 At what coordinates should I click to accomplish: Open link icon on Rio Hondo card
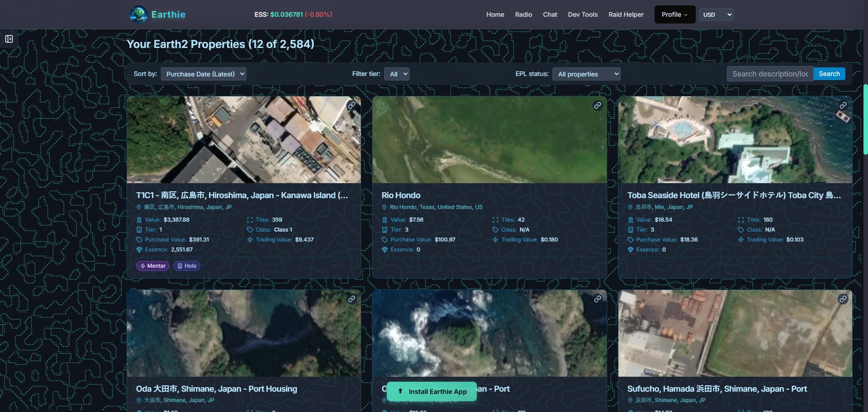click(x=598, y=105)
